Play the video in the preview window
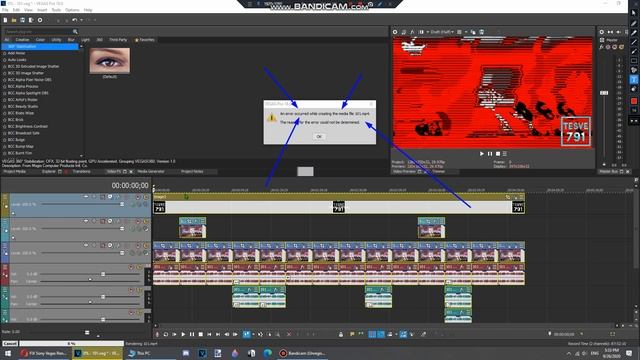Image resolution: width=640 pixels, height=360 pixels. pyautogui.click(x=482, y=153)
